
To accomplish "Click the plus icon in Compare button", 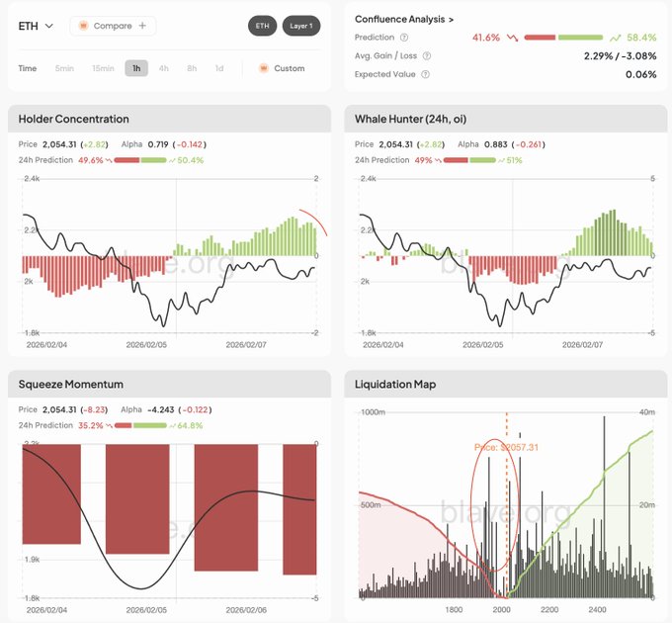I will 142,26.
